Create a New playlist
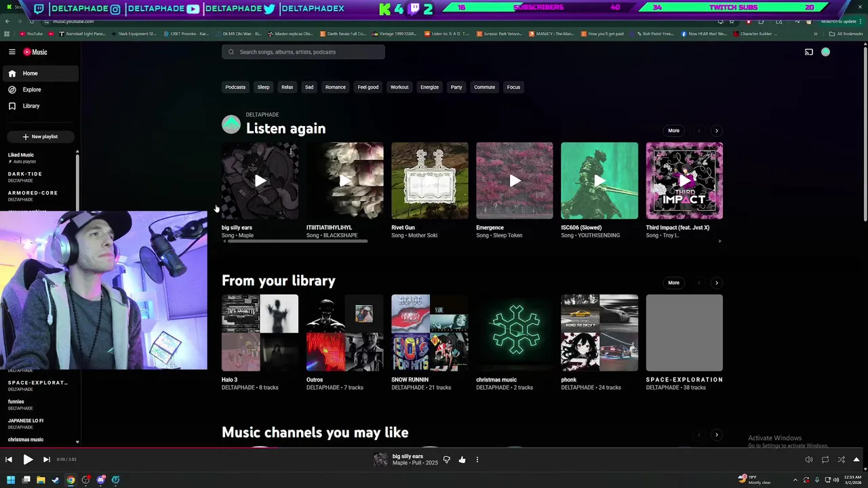This screenshot has height=488, width=868. tap(40, 136)
